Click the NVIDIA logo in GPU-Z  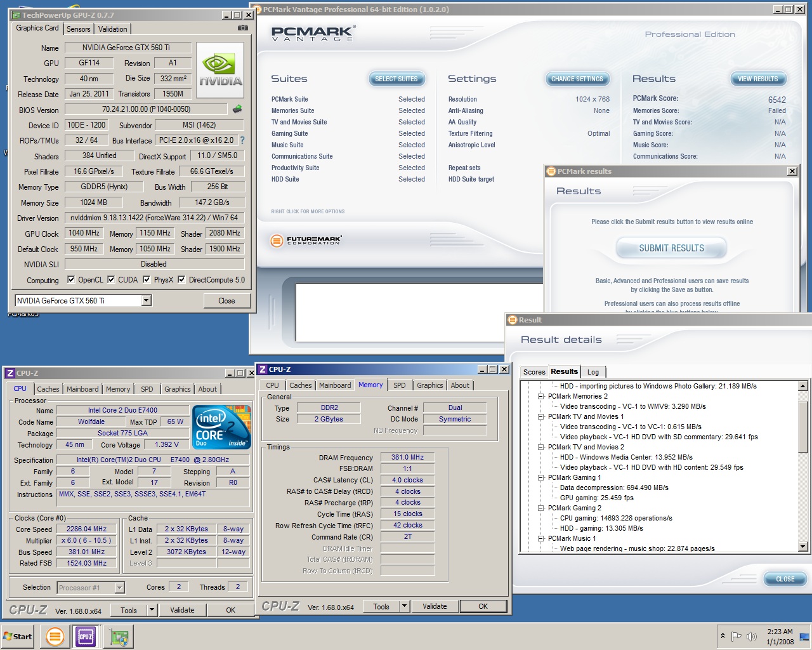(x=220, y=70)
